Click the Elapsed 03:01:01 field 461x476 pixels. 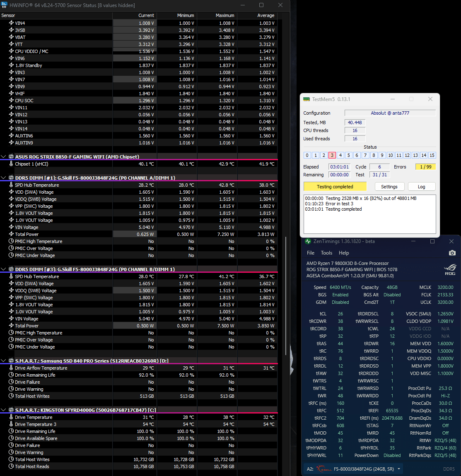click(339, 167)
